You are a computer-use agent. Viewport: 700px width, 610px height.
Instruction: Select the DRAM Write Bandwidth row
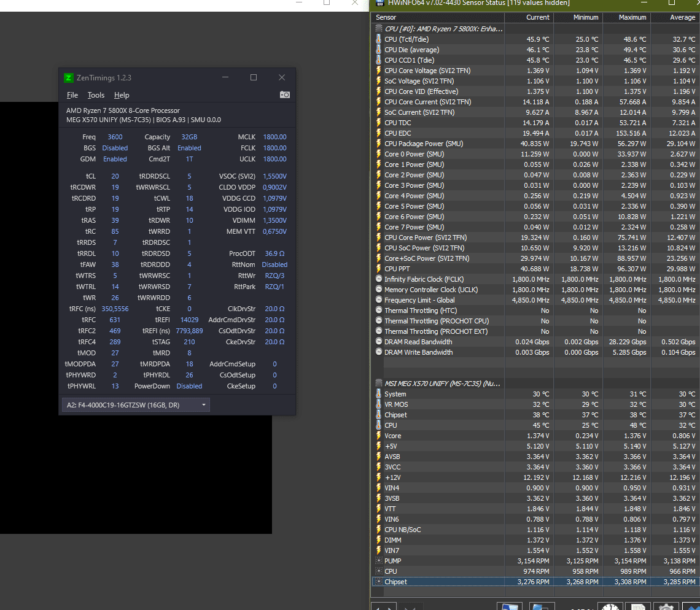pos(535,352)
